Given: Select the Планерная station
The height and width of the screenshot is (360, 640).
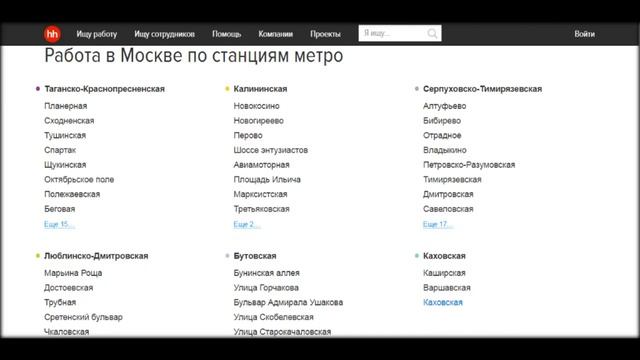Looking at the screenshot, I should [66, 106].
